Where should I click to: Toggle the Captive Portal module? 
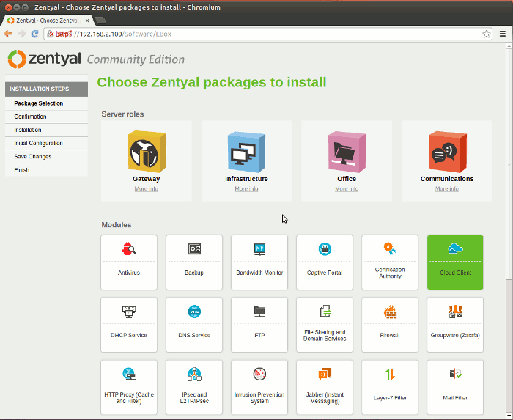(x=325, y=262)
